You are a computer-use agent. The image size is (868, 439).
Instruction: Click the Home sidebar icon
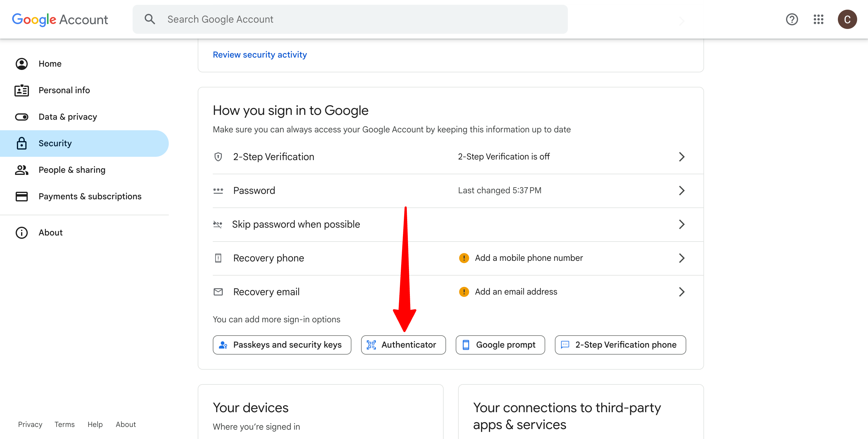22,64
